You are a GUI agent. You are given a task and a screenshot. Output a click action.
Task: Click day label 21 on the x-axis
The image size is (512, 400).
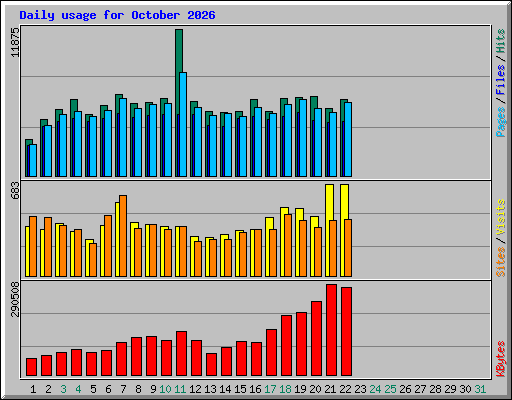click(330, 389)
